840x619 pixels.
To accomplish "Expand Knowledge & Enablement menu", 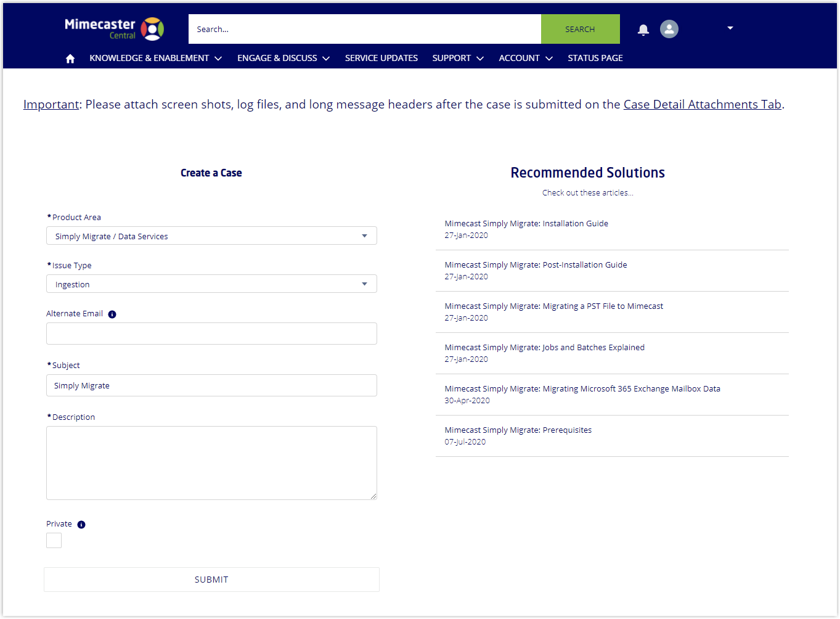I will coord(155,59).
